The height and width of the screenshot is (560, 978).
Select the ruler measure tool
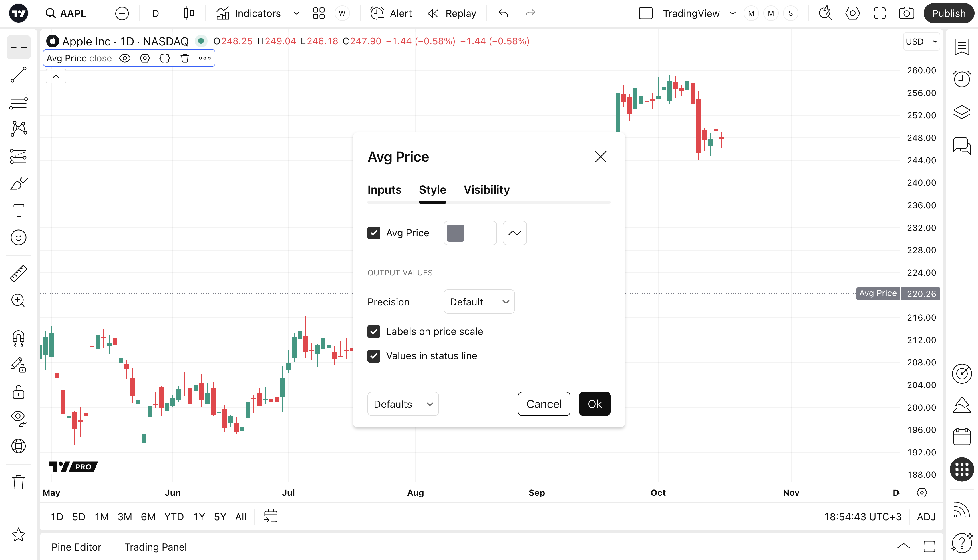(19, 273)
